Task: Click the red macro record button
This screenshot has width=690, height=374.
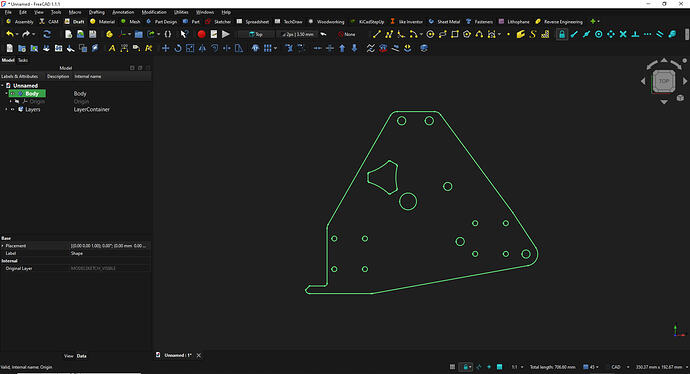Action: click(x=201, y=34)
